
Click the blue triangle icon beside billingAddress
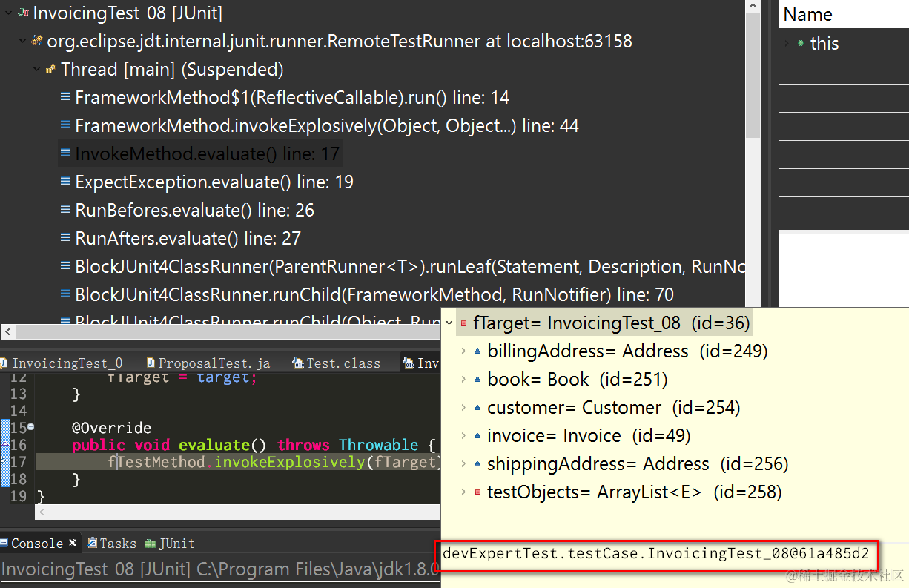(477, 351)
